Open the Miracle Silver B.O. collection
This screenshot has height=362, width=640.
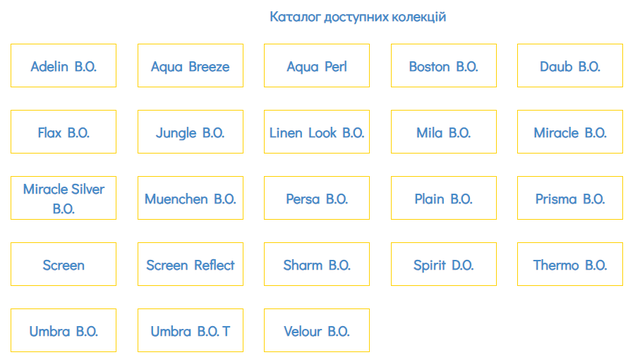64,198
